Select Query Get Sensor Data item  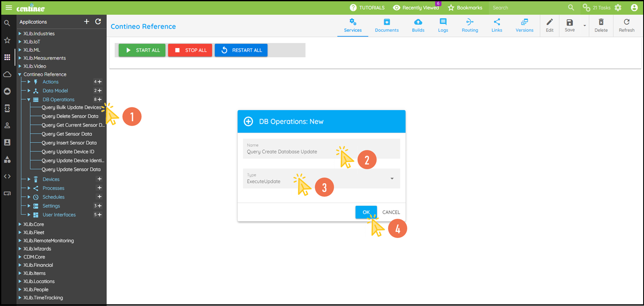tap(67, 134)
